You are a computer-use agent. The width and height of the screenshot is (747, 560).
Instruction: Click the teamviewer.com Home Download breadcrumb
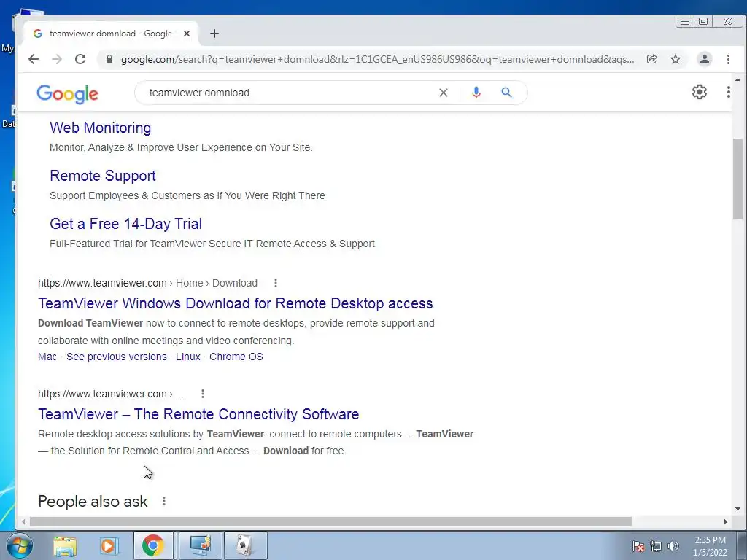(x=147, y=283)
